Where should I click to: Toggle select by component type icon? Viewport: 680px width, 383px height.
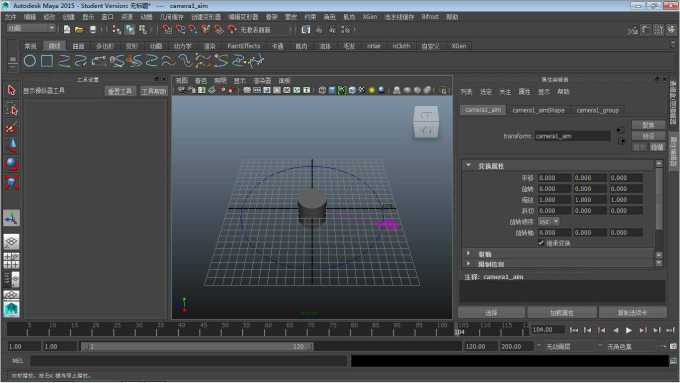click(143, 29)
